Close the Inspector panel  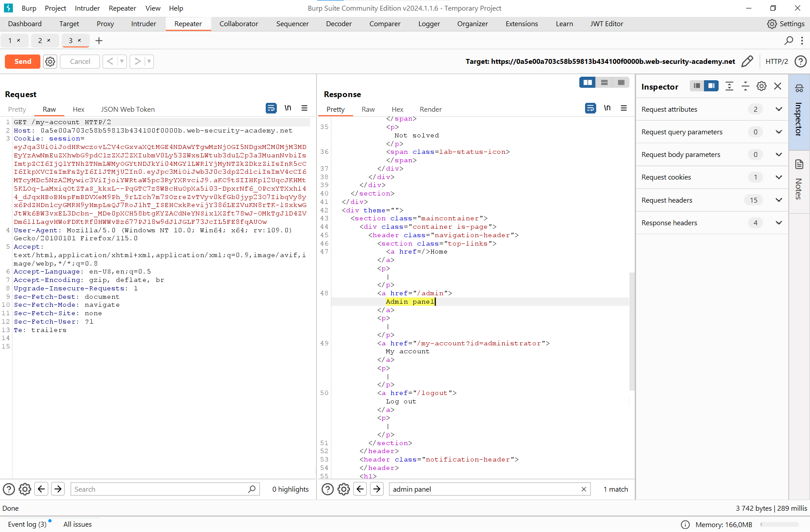tap(778, 86)
